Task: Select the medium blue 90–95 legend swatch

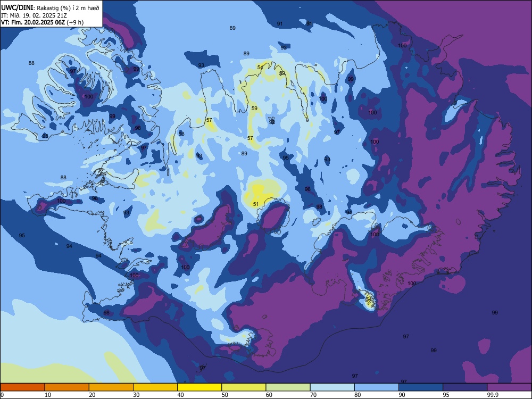Action: (421, 387)
